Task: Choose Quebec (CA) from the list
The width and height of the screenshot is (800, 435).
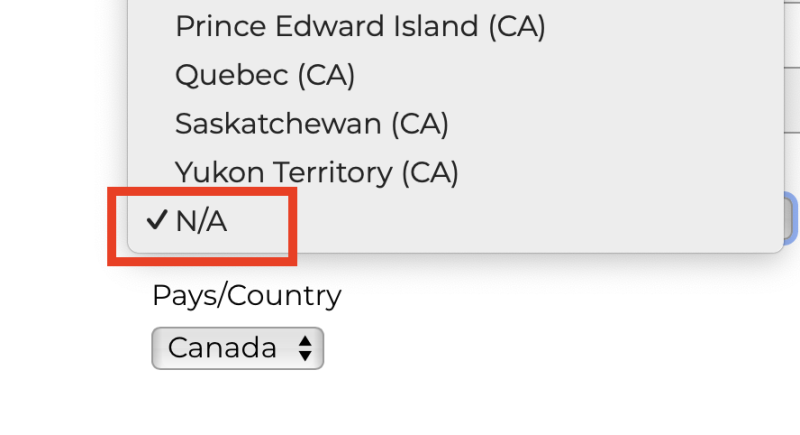Action: (x=265, y=75)
